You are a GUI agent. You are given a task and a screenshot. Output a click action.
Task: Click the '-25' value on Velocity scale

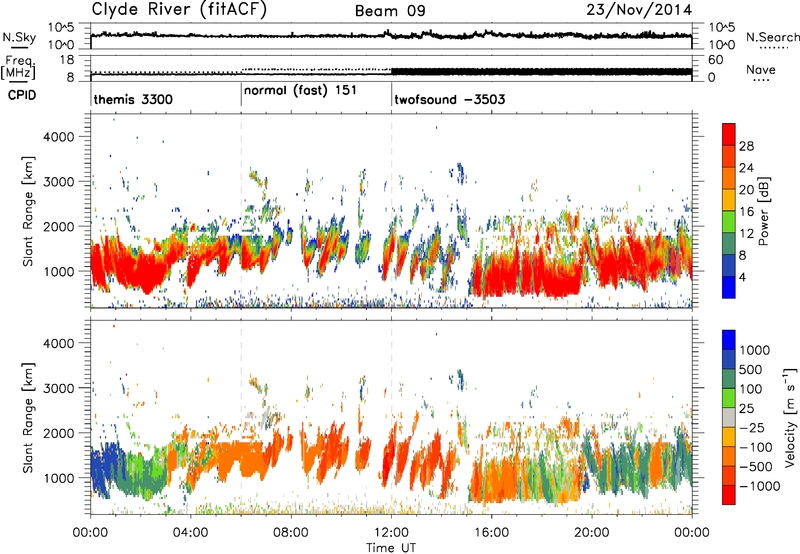(x=752, y=428)
